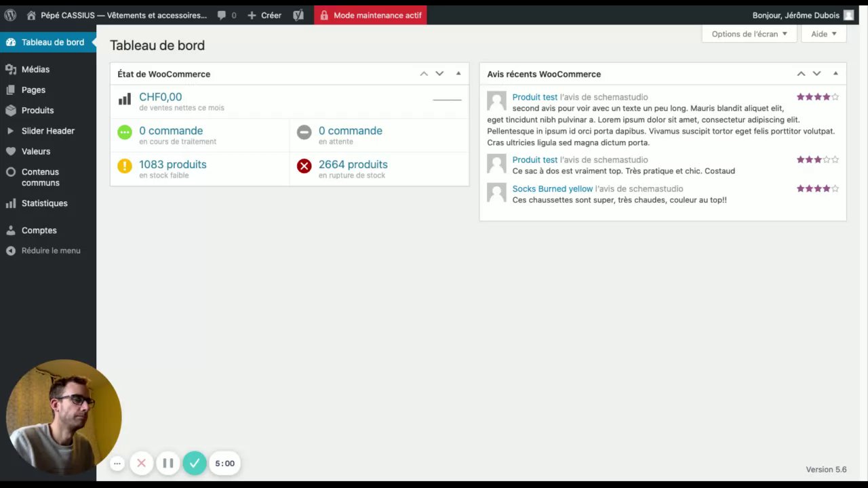The width and height of the screenshot is (868, 488).
Task: Pause the screen recording
Action: (x=168, y=464)
